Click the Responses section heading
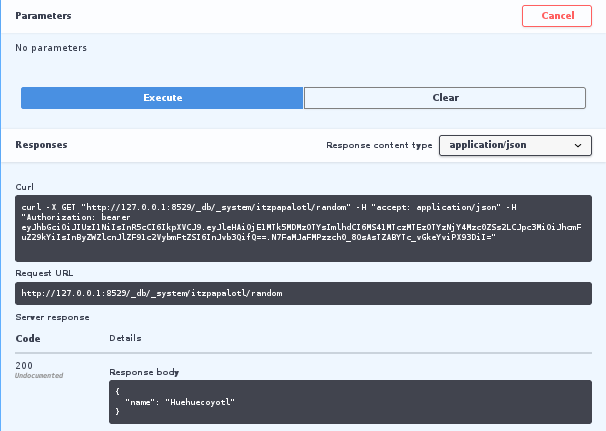606x431 pixels. pos(41,145)
